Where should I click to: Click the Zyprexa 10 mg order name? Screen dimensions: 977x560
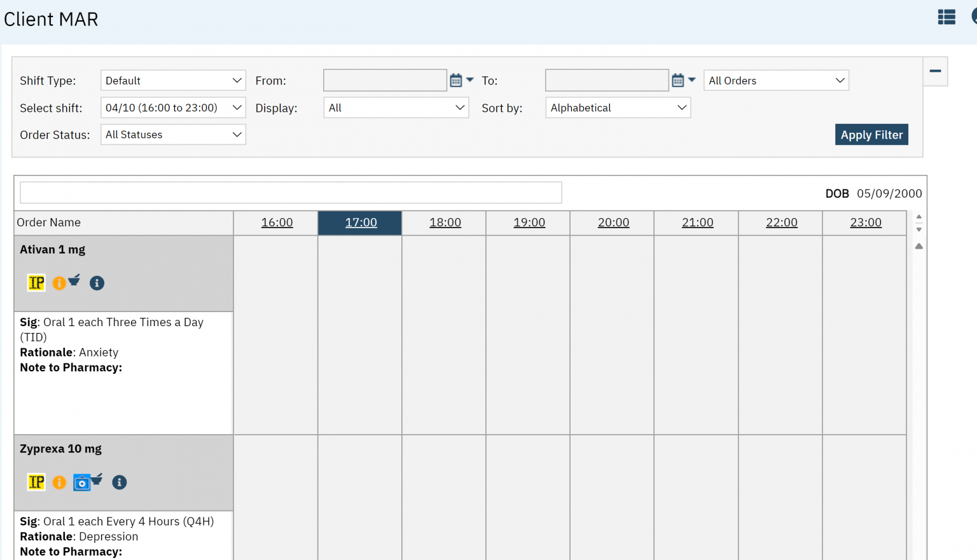point(60,449)
